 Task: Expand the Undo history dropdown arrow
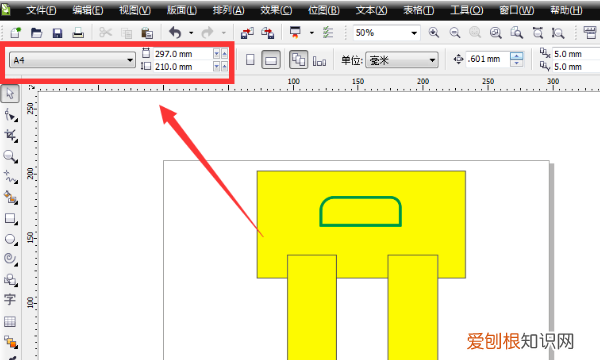point(191,33)
